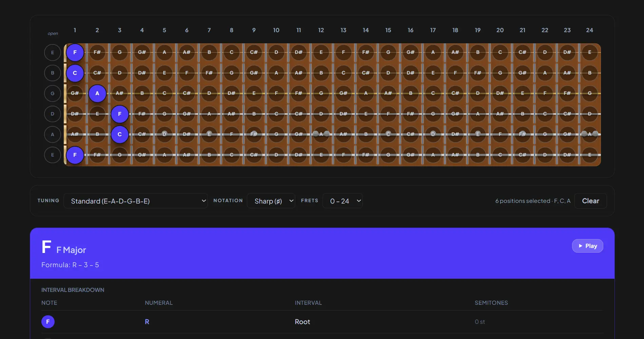Select G on low E string fret 3
This screenshot has width=644, height=339.
point(120,155)
